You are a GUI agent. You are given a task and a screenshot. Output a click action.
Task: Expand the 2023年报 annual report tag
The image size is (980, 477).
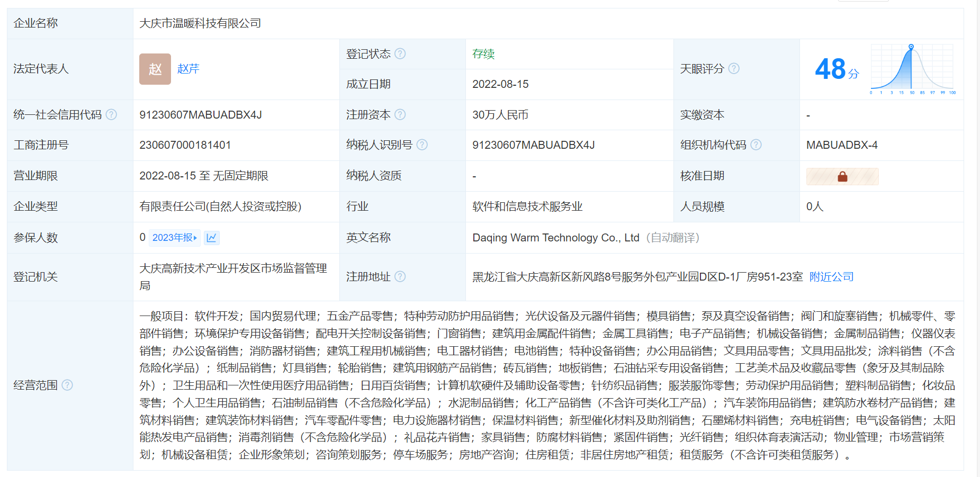[x=174, y=238]
